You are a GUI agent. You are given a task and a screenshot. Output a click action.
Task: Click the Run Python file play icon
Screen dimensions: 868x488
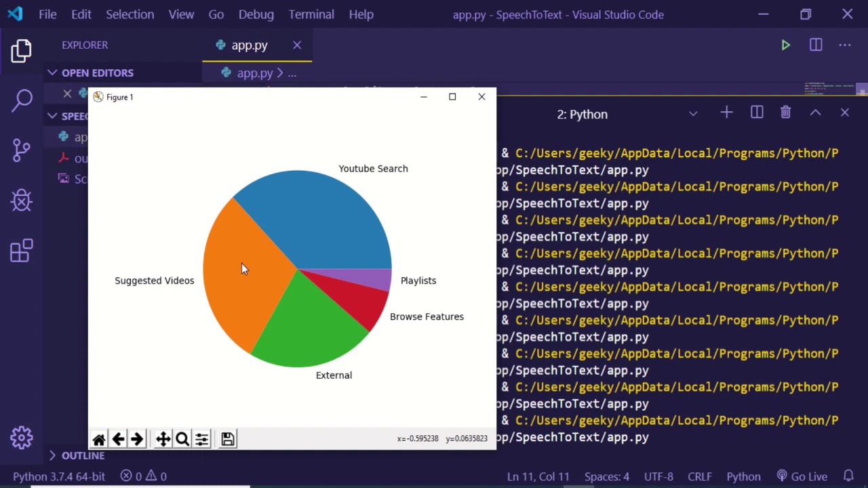point(785,45)
